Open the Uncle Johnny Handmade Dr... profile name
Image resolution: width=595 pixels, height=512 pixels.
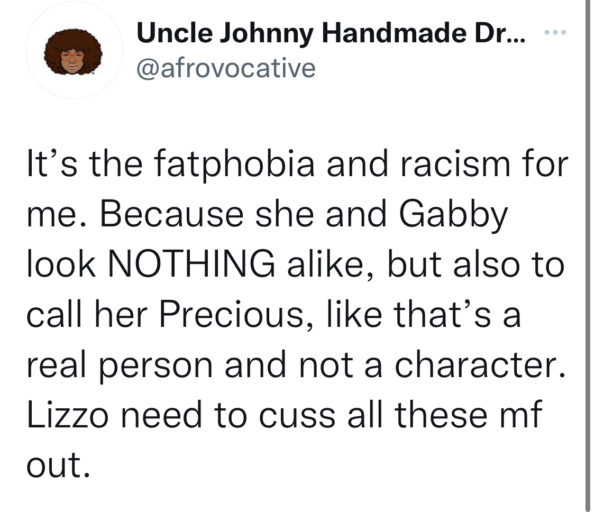[x=331, y=33]
